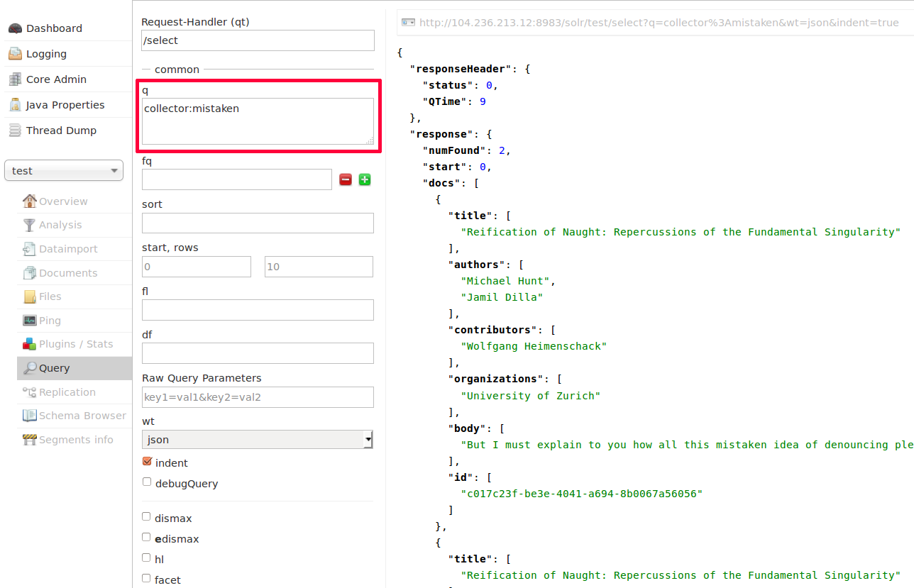Viewport: 914px width, 588px height.
Task: Click the Raw Query Parameters field
Action: point(258,397)
